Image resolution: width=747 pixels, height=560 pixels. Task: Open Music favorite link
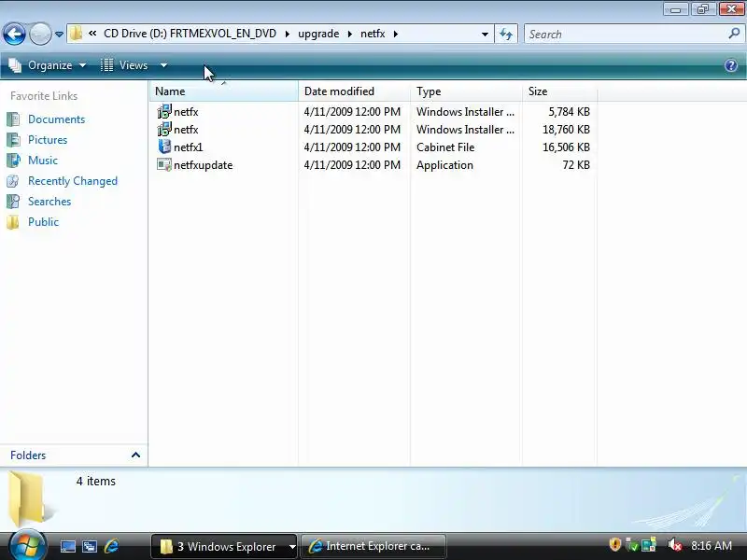(43, 160)
